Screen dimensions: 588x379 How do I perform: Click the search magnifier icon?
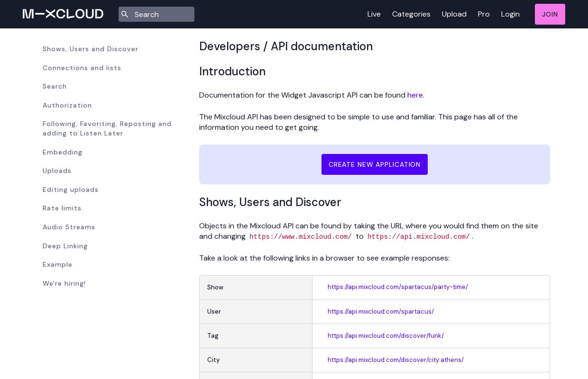[x=125, y=14]
